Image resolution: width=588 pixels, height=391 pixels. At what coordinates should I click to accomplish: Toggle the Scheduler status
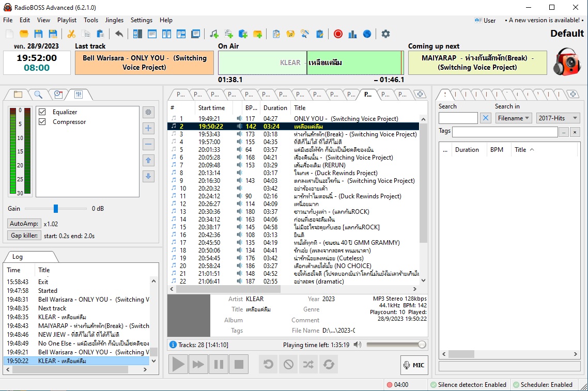click(x=543, y=385)
